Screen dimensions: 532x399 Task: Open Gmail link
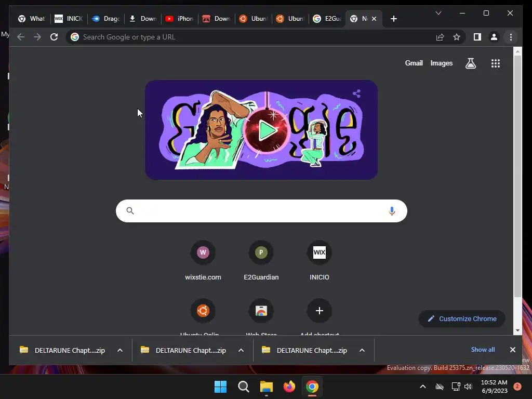(414, 63)
